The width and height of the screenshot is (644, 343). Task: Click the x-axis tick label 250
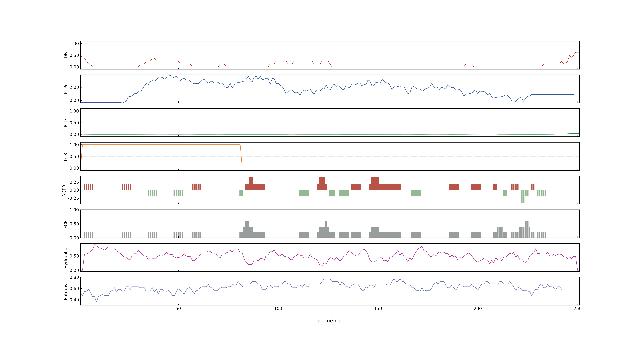[x=578, y=308]
